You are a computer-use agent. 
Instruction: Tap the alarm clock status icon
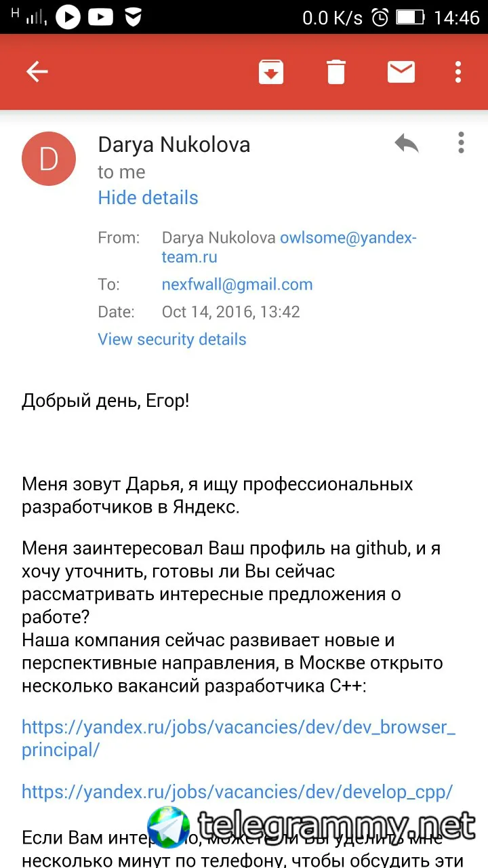[382, 17]
